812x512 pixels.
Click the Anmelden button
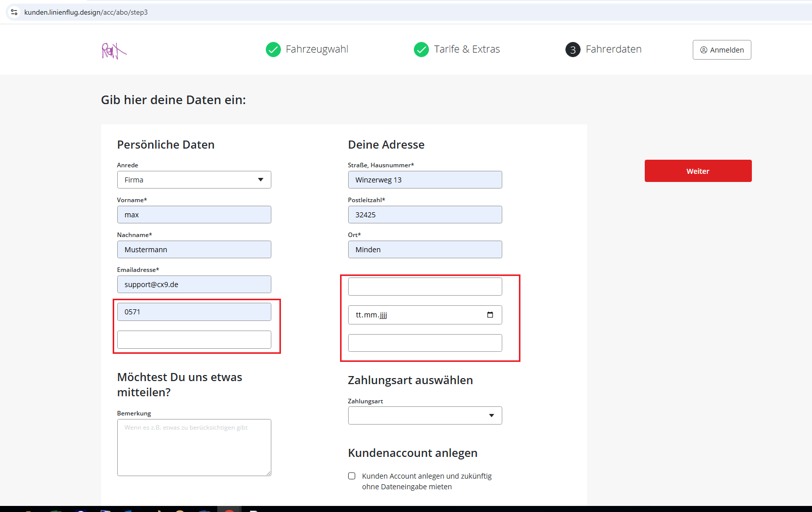coord(722,50)
